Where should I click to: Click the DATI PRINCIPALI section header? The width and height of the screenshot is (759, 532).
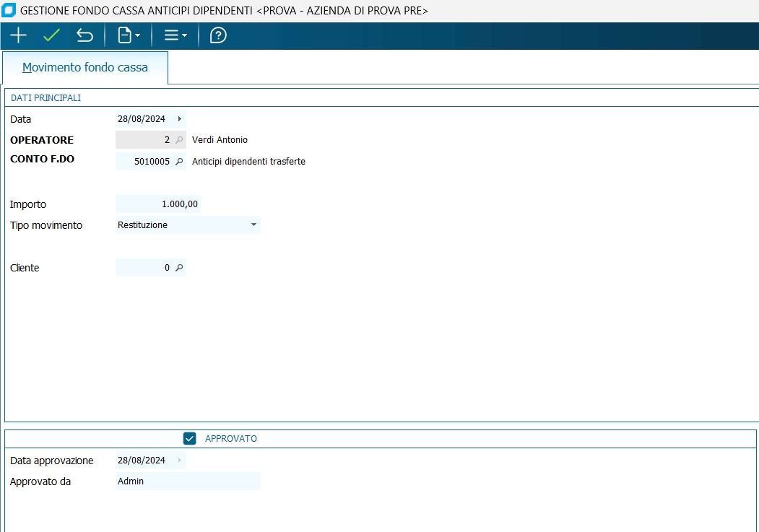[45, 97]
